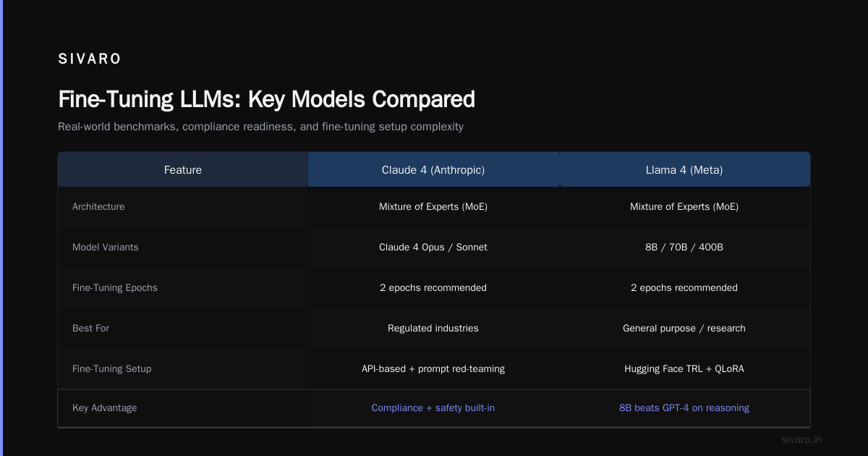Click the "Claude 4 Opus / Sonnet" cell
This screenshot has width=868, height=456.
click(433, 248)
